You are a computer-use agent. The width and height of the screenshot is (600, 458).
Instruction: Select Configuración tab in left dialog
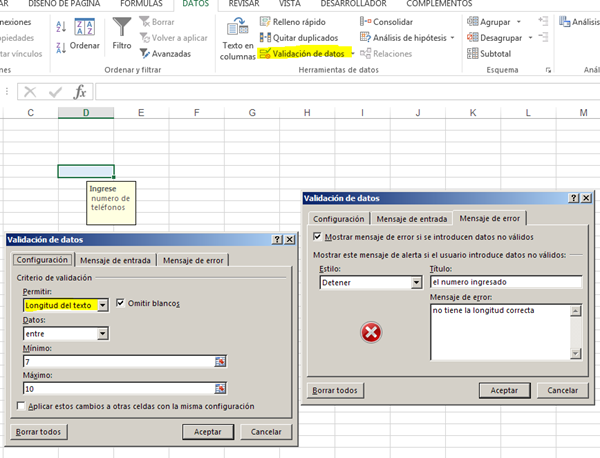tap(42, 260)
